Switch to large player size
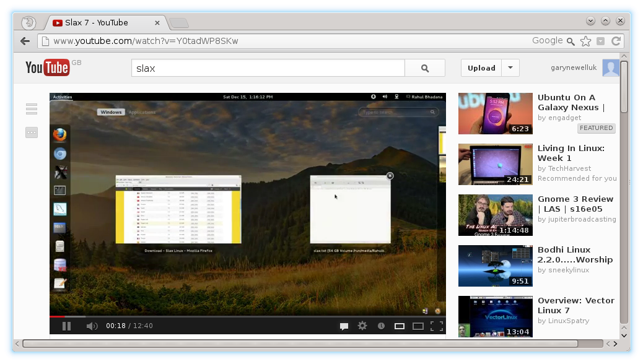The height and width of the screenshot is (364, 643). 418,326
